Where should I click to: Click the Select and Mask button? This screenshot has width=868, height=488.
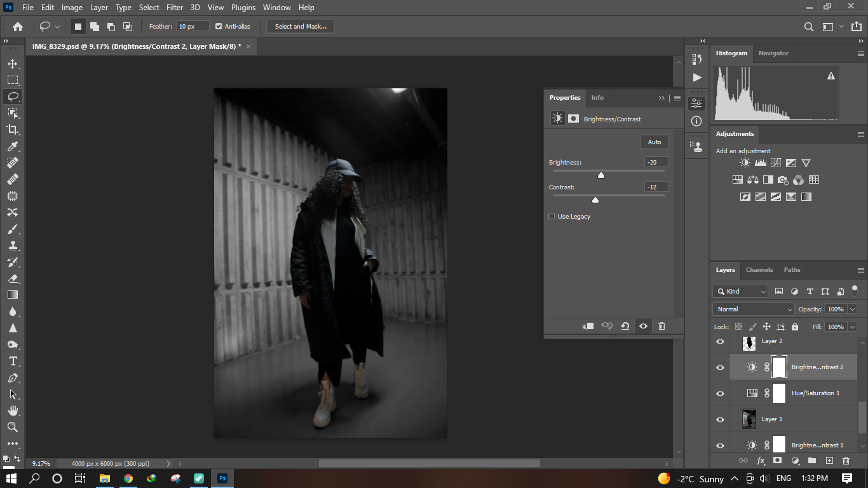[x=301, y=27]
